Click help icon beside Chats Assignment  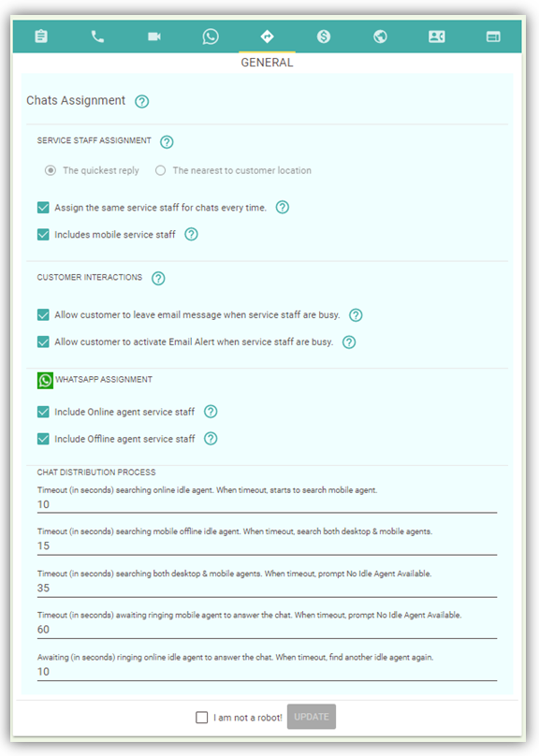pos(141,101)
